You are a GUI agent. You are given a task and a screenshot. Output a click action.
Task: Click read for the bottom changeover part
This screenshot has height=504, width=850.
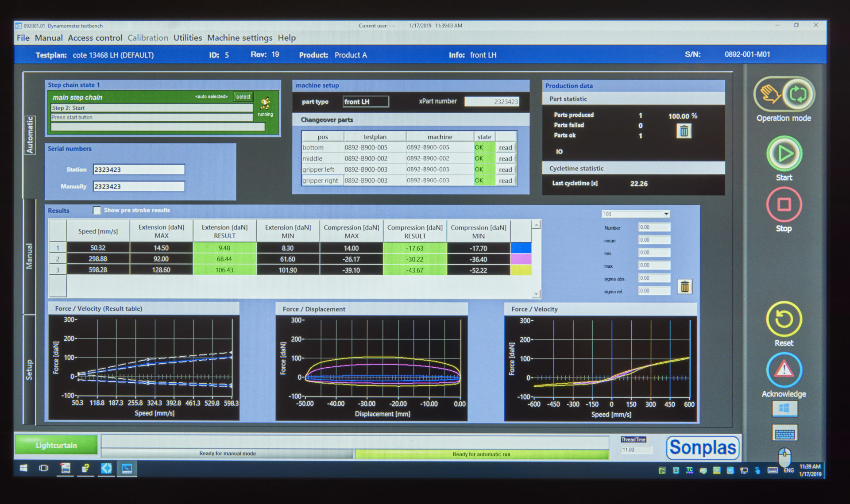(x=505, y=147)
